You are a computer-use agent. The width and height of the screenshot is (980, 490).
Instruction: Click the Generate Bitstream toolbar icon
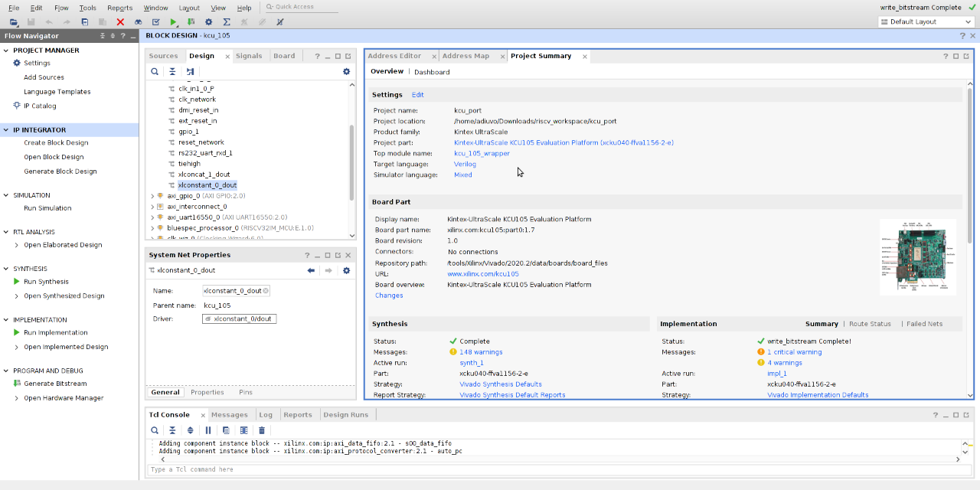[x=191, y=22]
